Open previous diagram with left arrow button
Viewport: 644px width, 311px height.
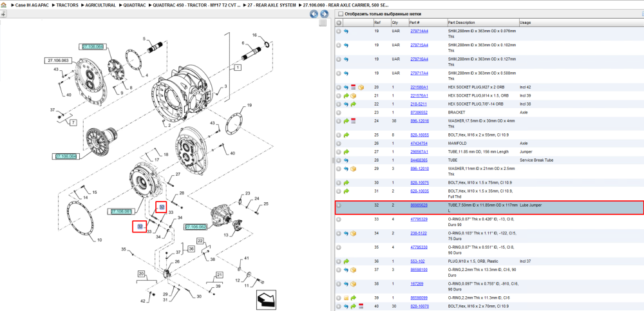[x=314, y=14]
